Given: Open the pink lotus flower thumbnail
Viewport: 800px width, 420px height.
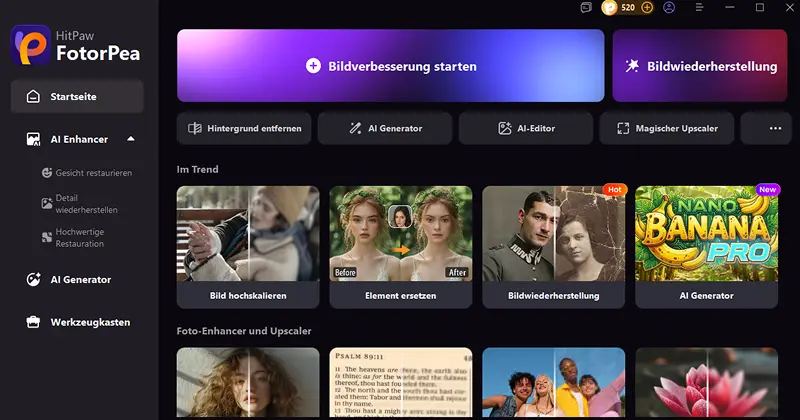Looking at the screenshot, I should (707, 383).
